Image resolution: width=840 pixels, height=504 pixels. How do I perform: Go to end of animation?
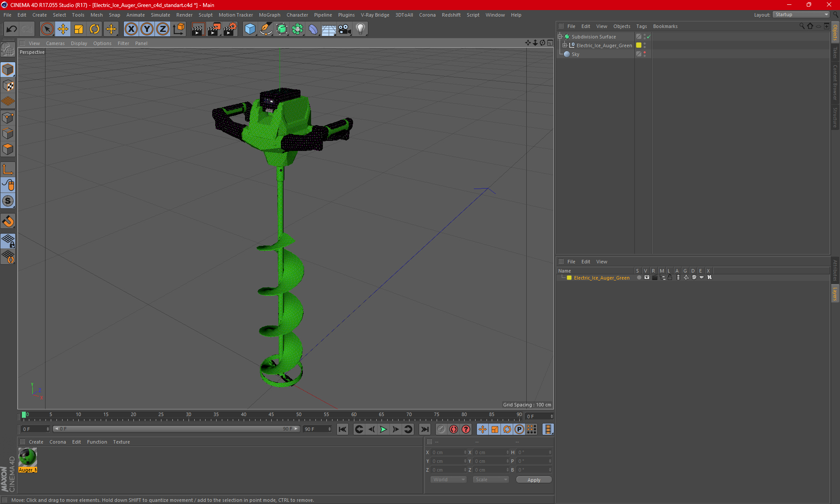tap(424, 429)
